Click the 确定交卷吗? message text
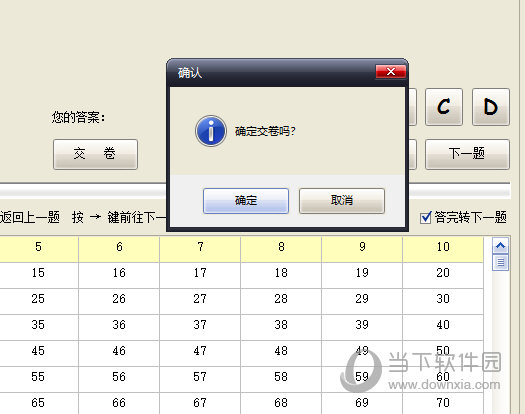The height and width of the screenshot is (414, 525). 265,131
